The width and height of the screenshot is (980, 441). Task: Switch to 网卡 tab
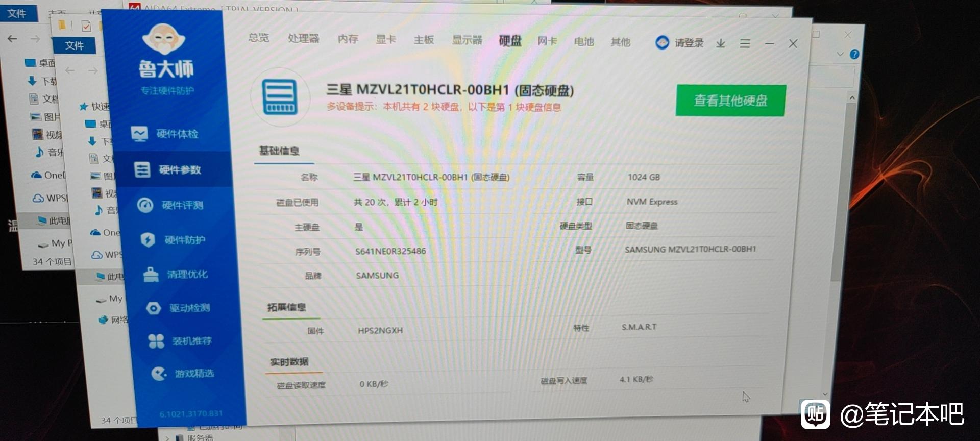547,41
